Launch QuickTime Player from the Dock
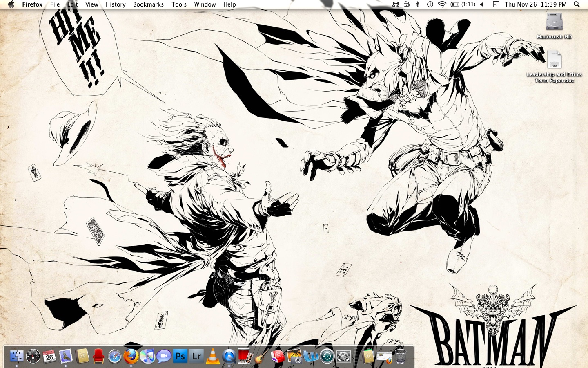The width and height of the screenshot is (588, 368). 229,357
